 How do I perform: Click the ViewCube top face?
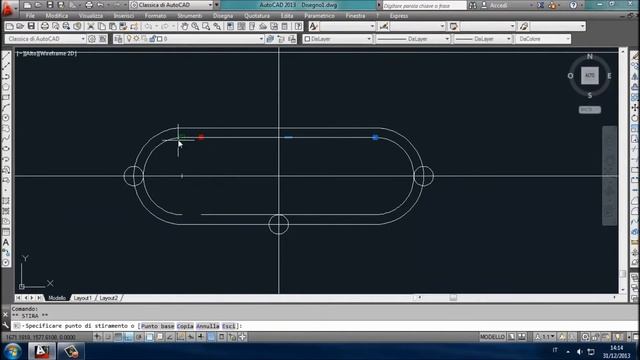[x=590, y=76]
